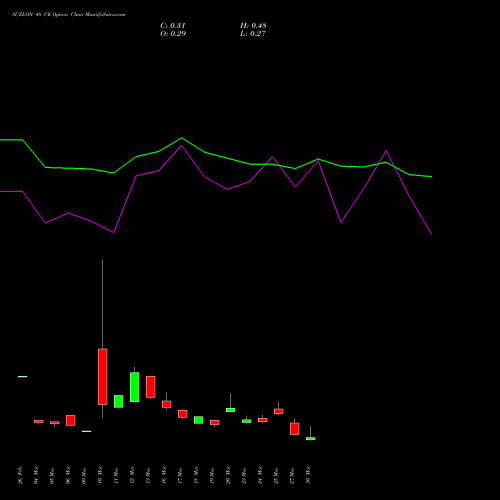This screenshot has height=500, width=500.
Task: Select the green 09 Mar dash candle
Action: [87, 431]
